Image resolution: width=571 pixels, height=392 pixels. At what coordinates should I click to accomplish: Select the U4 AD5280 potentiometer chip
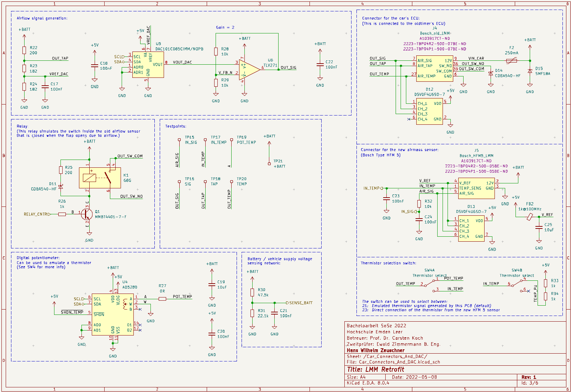[113, 315]
